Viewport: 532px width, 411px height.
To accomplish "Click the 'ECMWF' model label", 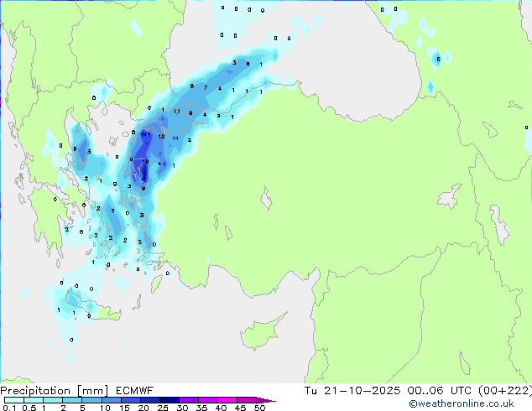I will (x=135, y=391).
